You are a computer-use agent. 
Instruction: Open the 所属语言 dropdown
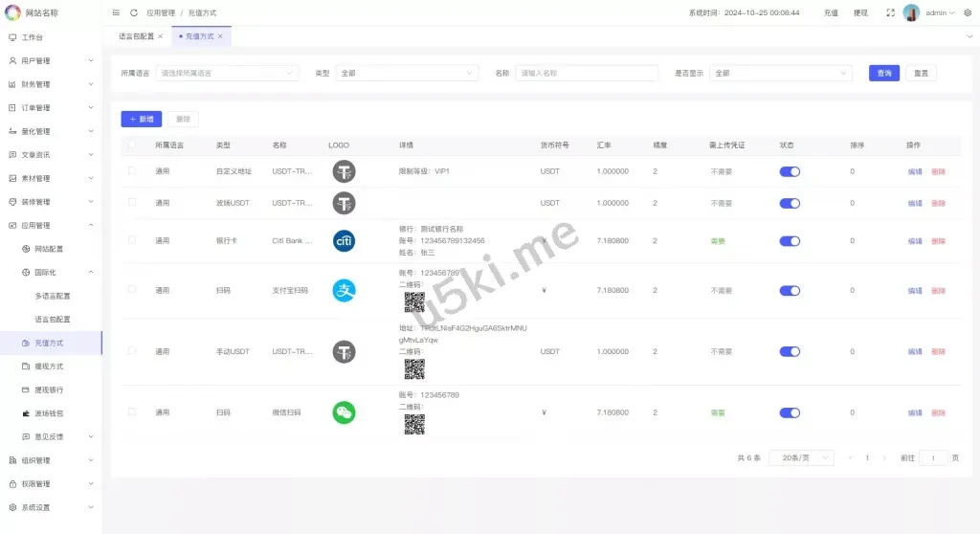pyautogui.click(x=227, y=73)
